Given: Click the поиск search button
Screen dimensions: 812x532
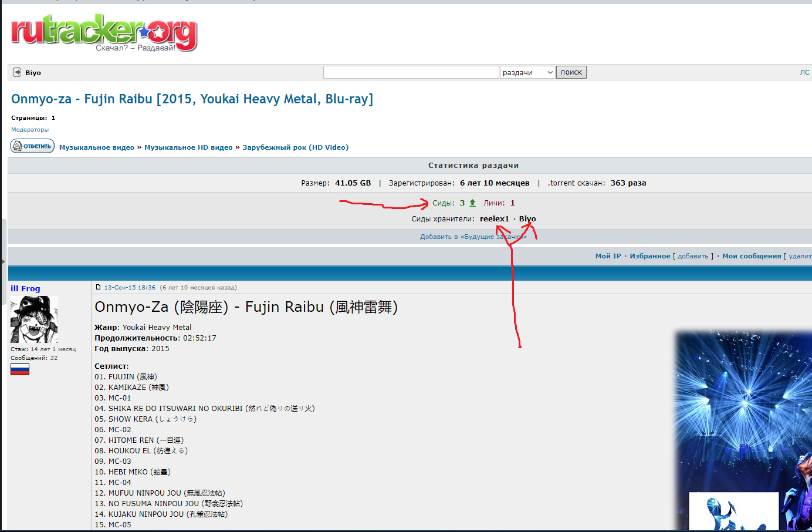Looking at the screenshot, I should pyautogui.click(x=571, y=72).
